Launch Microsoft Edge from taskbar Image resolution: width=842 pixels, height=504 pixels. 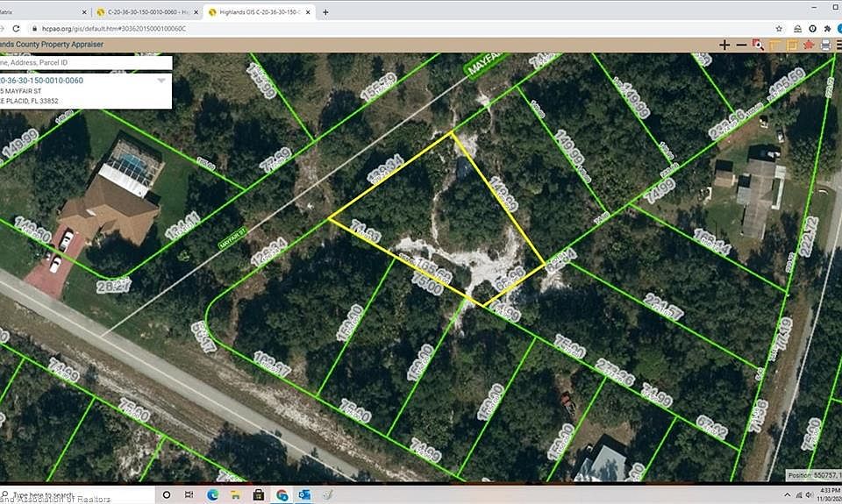click(x=212, y=494)
